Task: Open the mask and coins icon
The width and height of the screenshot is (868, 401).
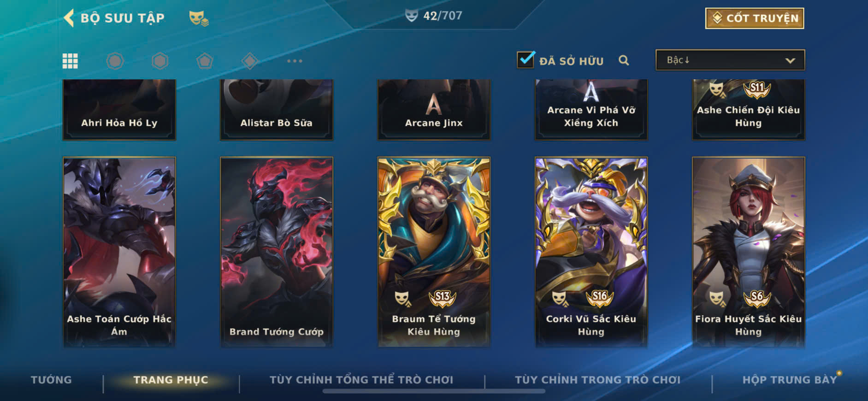Action: click(199, 18)
